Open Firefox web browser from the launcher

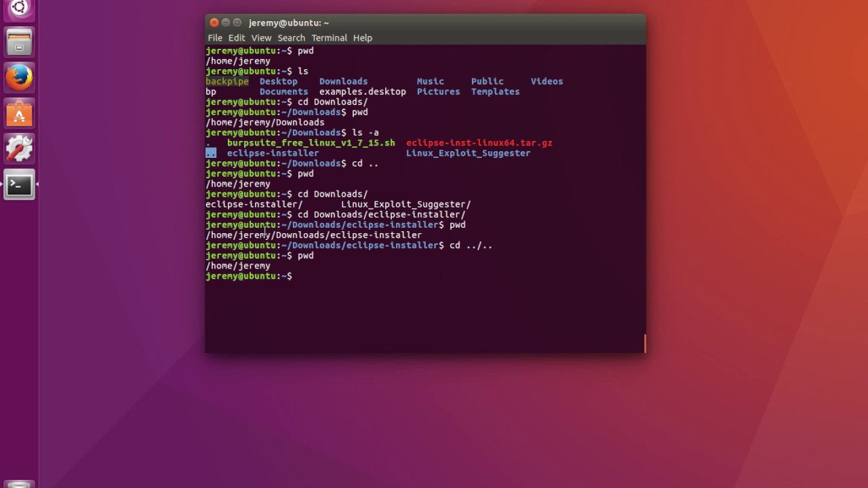[19, 77]
